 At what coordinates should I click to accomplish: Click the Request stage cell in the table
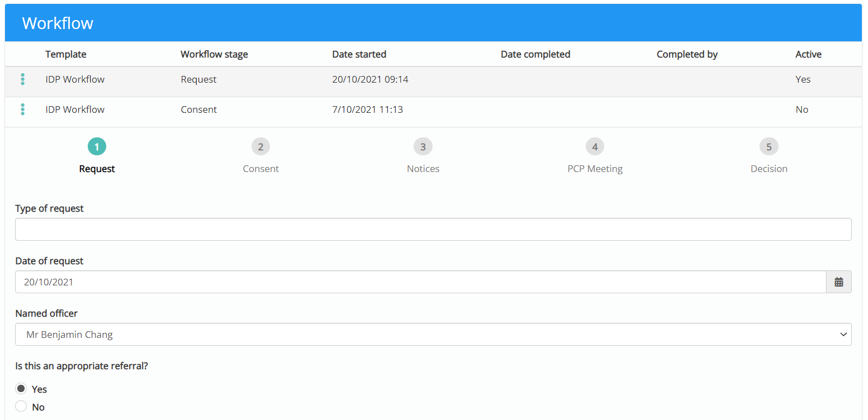coord(198,79)
